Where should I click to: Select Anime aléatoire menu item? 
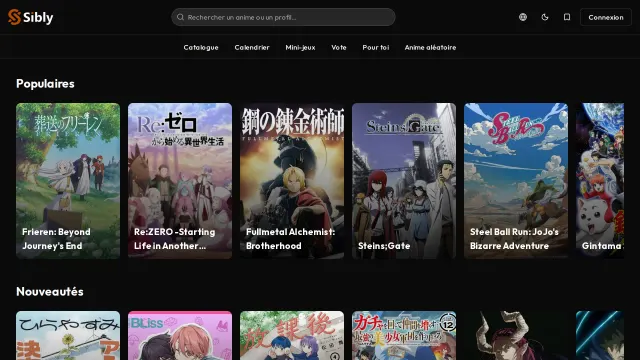pos(430,47)
